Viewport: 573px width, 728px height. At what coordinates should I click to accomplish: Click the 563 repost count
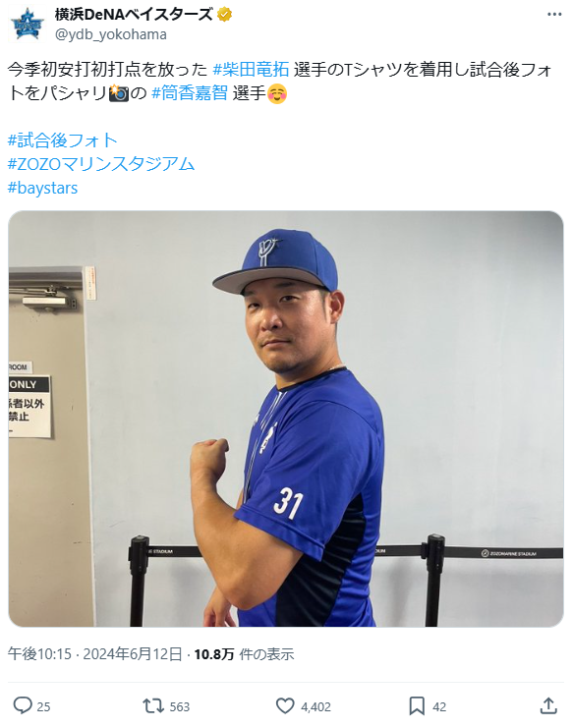(180, 706)
